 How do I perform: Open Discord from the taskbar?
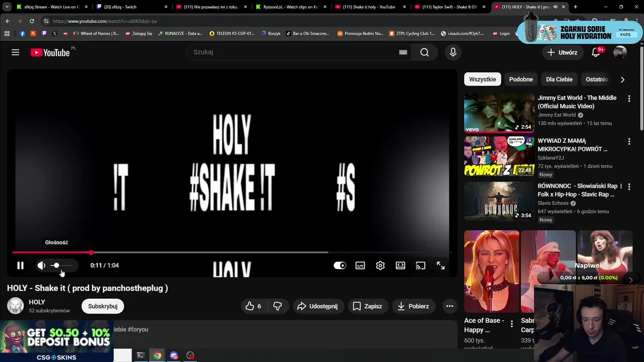pyautogui.click(x=174, y=355)
